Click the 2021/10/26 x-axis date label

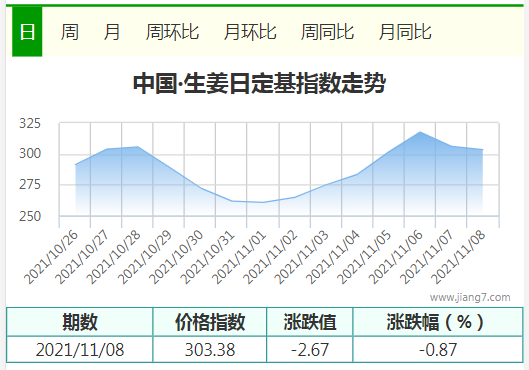tap(51, 257)
